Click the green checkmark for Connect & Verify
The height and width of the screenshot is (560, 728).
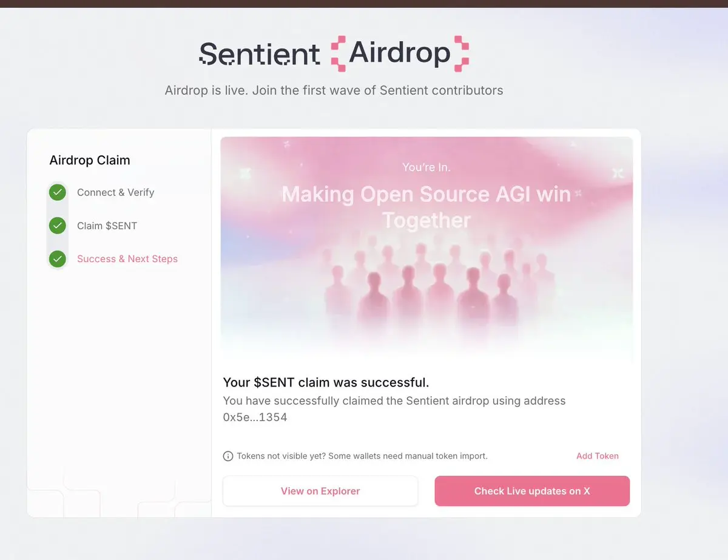pyautogui.click(x=58, y=192)
